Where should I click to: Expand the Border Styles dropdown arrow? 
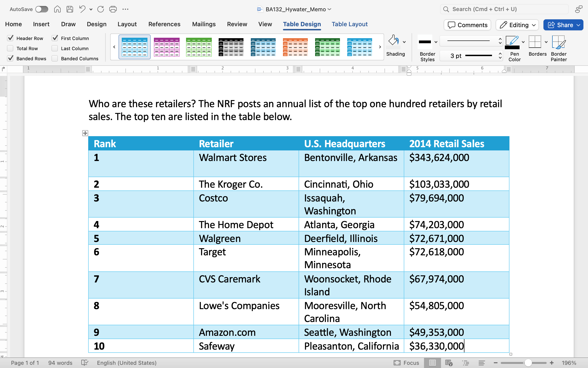(436, 42)
